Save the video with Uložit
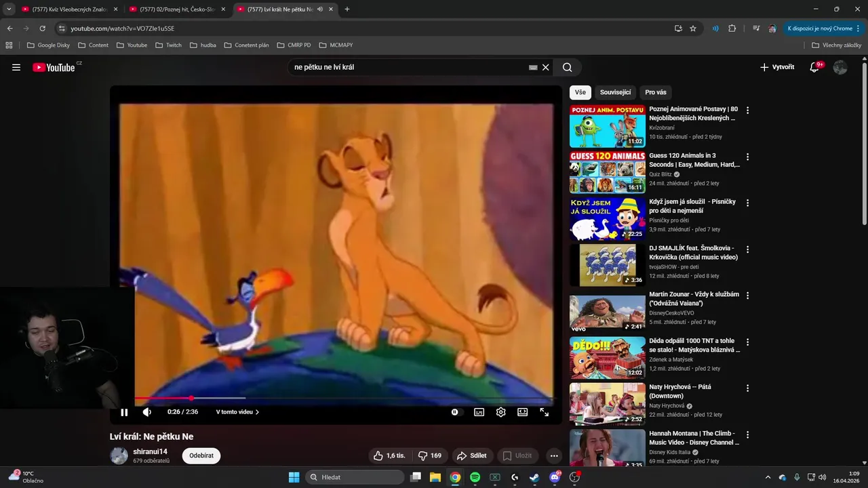The width and height of the screenshot is (868, 488). (517, 455)
